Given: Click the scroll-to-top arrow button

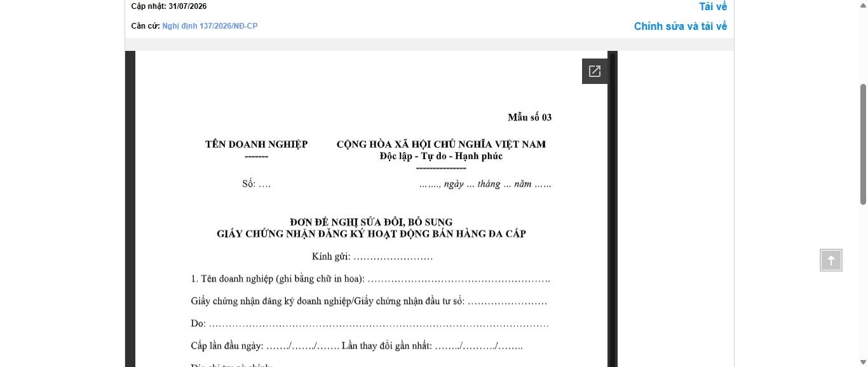Looking at the screenshot, I should (831, 260).
